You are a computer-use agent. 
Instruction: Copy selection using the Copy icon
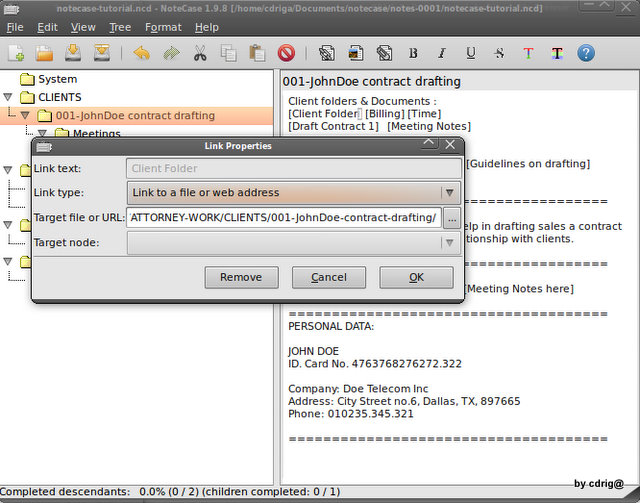coord(229,53)
